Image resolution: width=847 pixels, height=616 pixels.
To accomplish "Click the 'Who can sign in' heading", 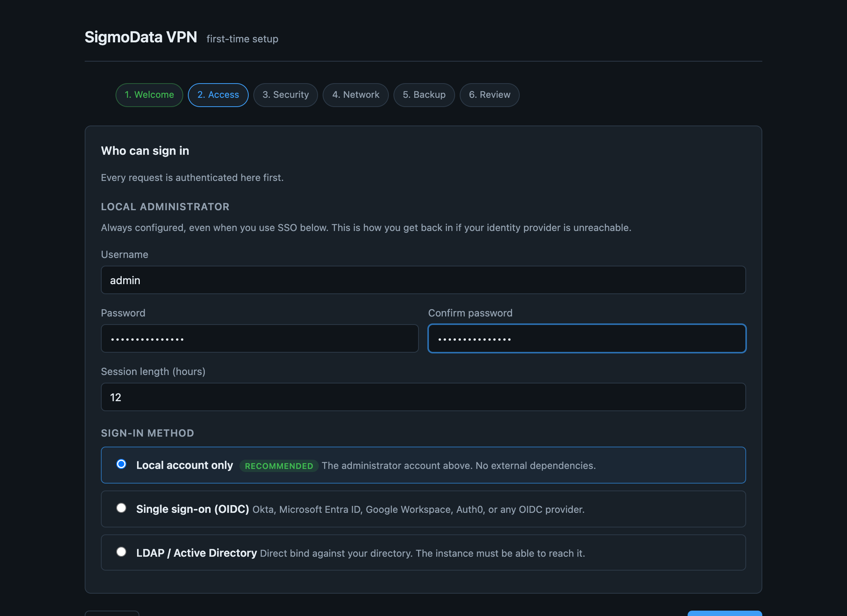I will point(145,151).
